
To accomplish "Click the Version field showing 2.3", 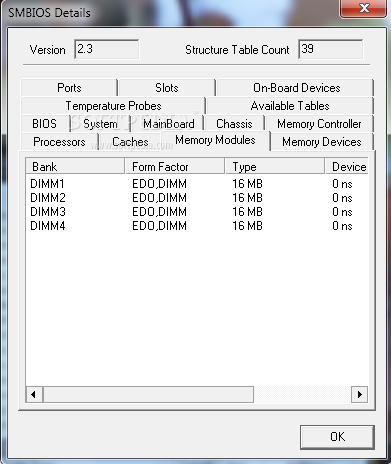I will click(107, 49).
